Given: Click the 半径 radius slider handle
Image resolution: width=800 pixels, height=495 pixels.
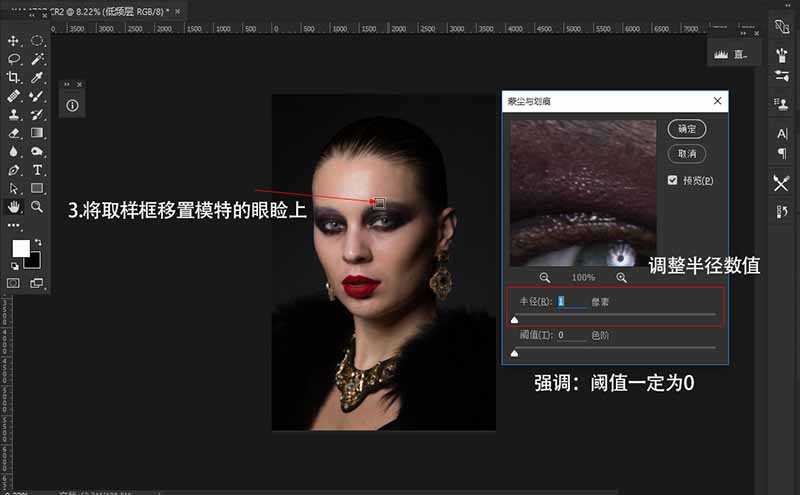Looking at the screenshot, I should click(x=514, y=320).
